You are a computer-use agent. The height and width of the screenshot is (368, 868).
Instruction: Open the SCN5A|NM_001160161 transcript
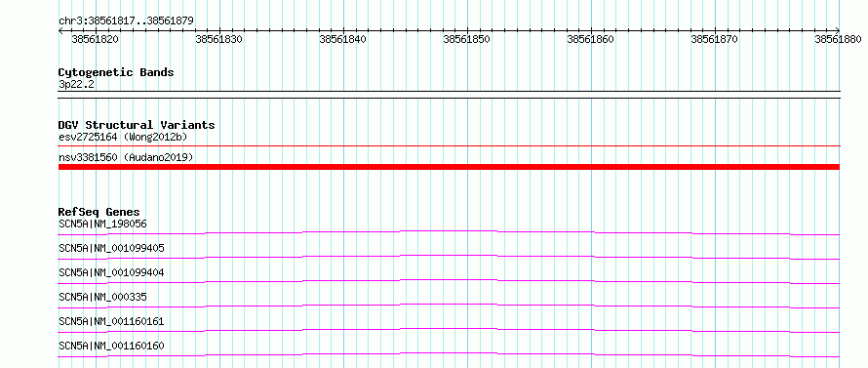(x=111, y=321)
